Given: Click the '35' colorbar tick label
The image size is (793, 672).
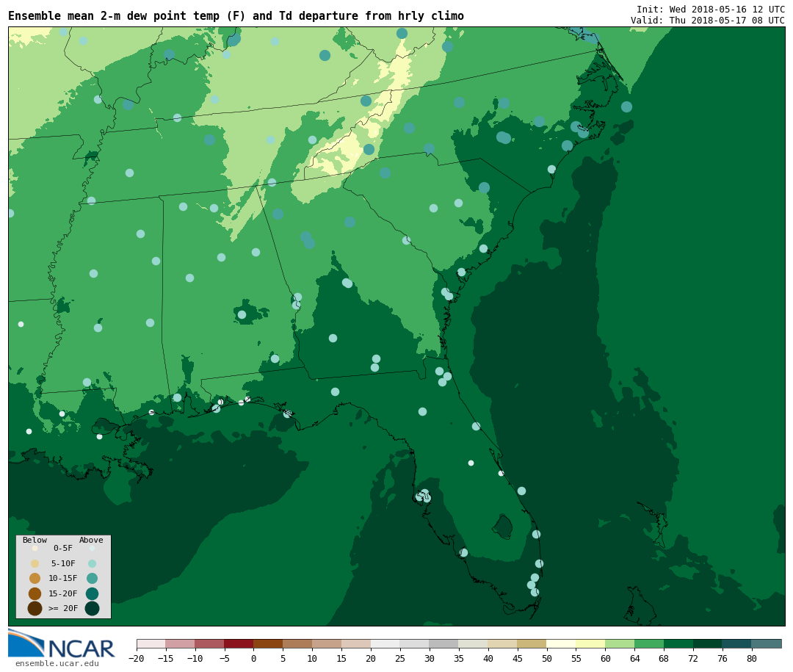Looking at the screenshot, I should 458,659.
